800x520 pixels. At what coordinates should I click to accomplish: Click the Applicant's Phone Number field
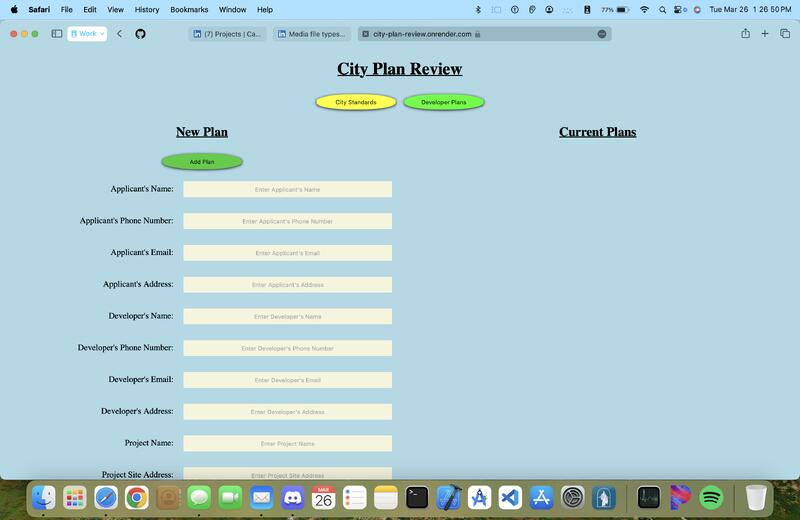288,221
